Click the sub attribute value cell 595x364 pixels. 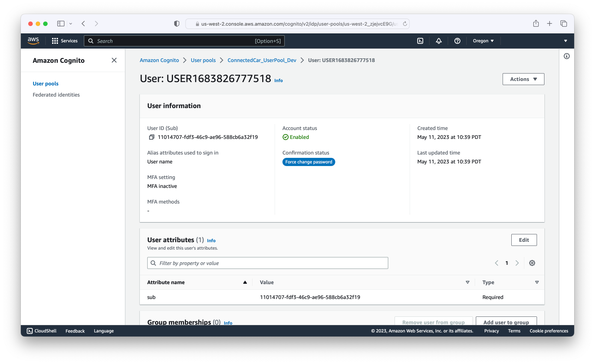pyautogui.click(x=310, y=297)
